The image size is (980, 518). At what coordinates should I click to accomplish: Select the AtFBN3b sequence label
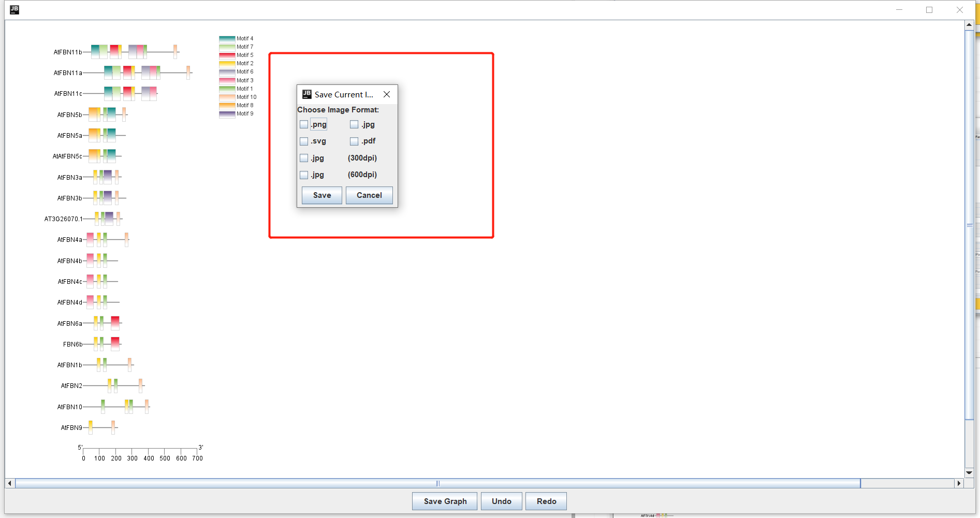click(x=70, y=198)
